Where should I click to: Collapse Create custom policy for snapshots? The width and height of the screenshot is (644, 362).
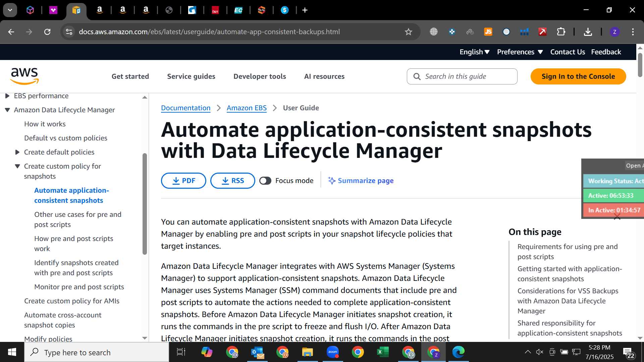(x=17, y=166)
